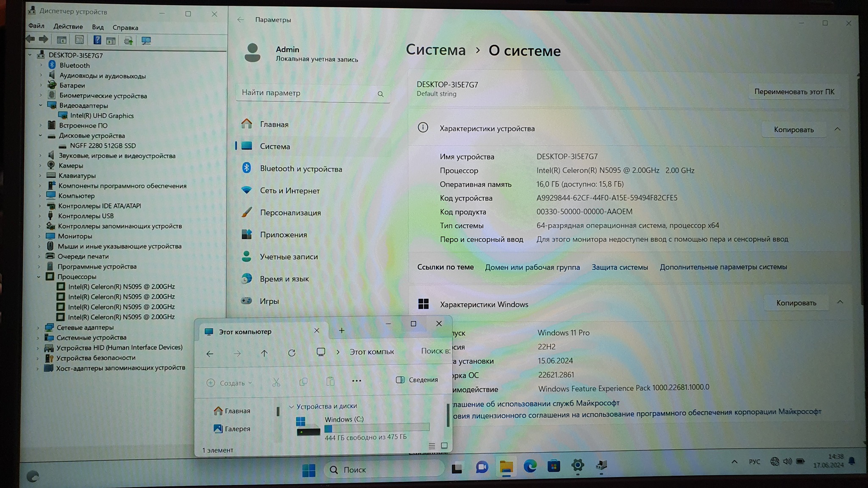Screen dimensions: 868x488
Task: Click Переименовать этот ПК button
Action: 794,92
